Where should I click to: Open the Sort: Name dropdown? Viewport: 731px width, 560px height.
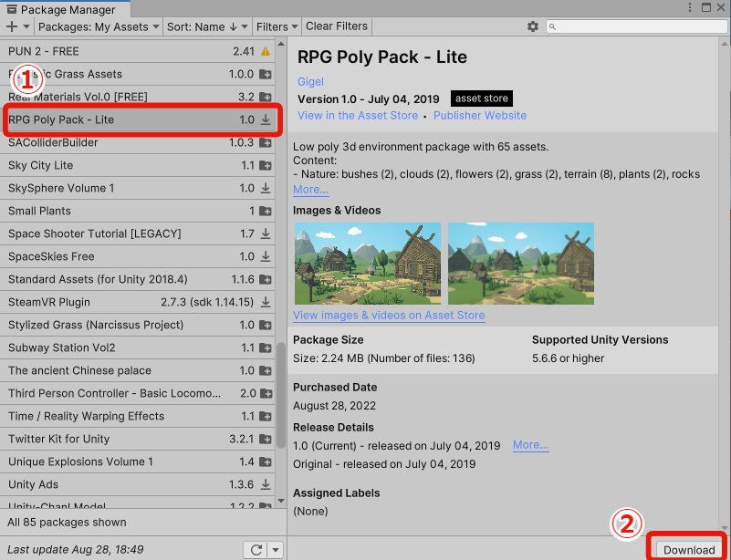coord(207,26)
